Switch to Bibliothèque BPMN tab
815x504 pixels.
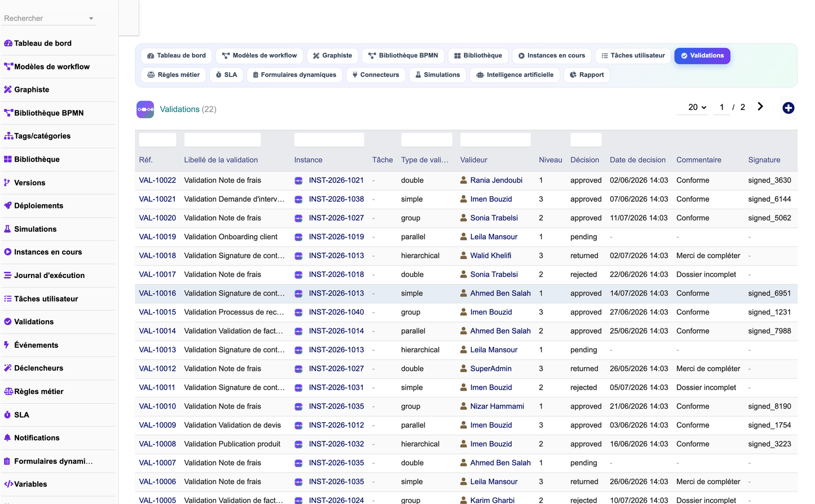point(403,56)
